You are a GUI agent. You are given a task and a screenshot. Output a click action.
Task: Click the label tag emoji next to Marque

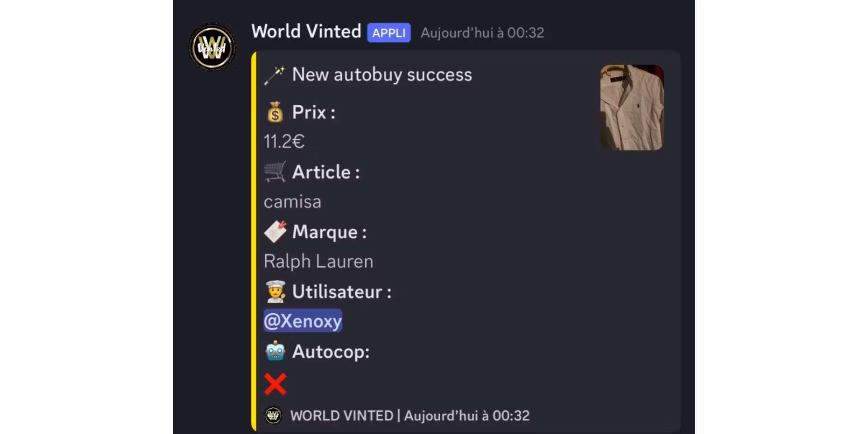(275, 231)
